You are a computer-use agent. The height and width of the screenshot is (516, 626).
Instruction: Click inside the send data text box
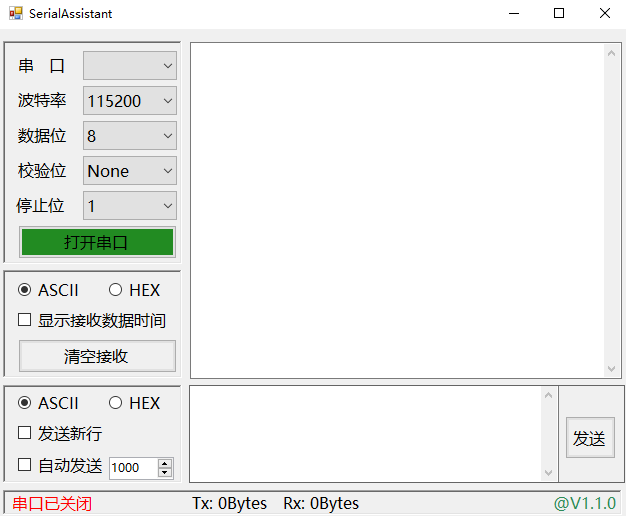pyautogui.click(x=365, y=434)
